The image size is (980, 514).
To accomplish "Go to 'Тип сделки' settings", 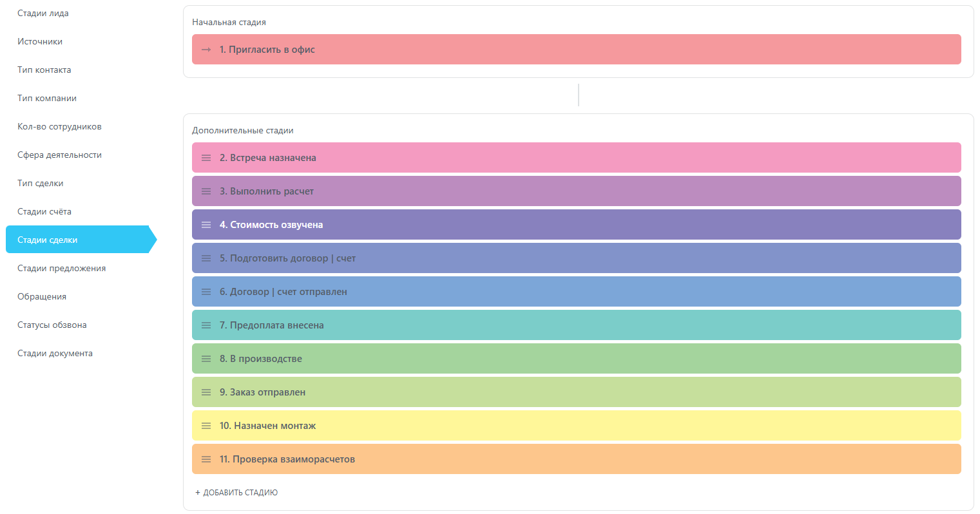I will click(41, 184).
